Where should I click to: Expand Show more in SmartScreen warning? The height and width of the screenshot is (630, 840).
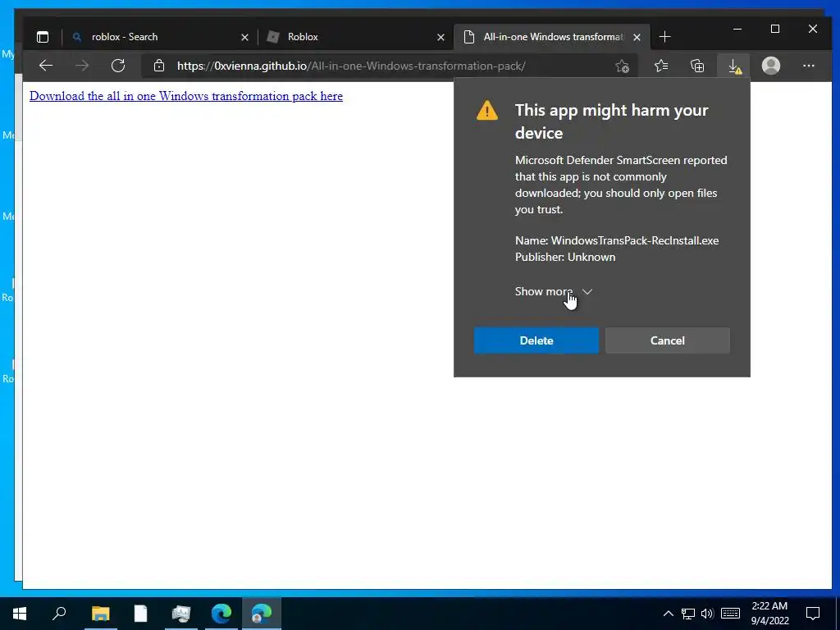pos(554,291)
